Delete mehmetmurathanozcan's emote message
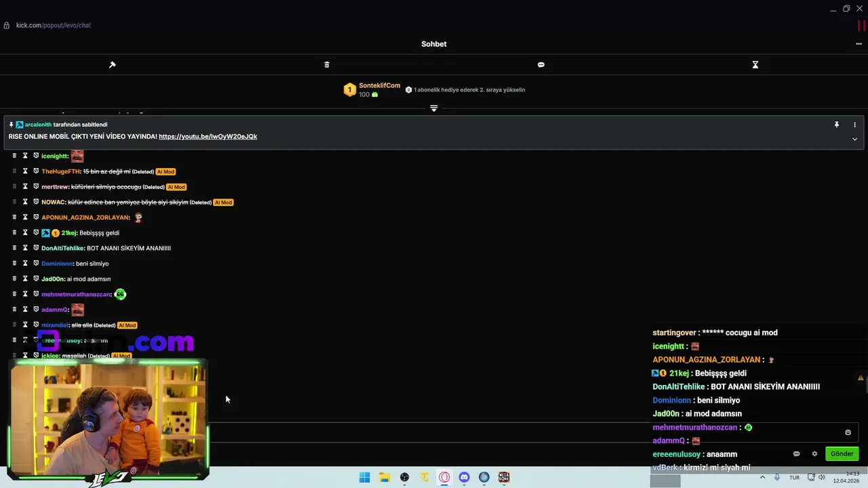The width and height of the screenshot is (868, 488). [14, 294]
